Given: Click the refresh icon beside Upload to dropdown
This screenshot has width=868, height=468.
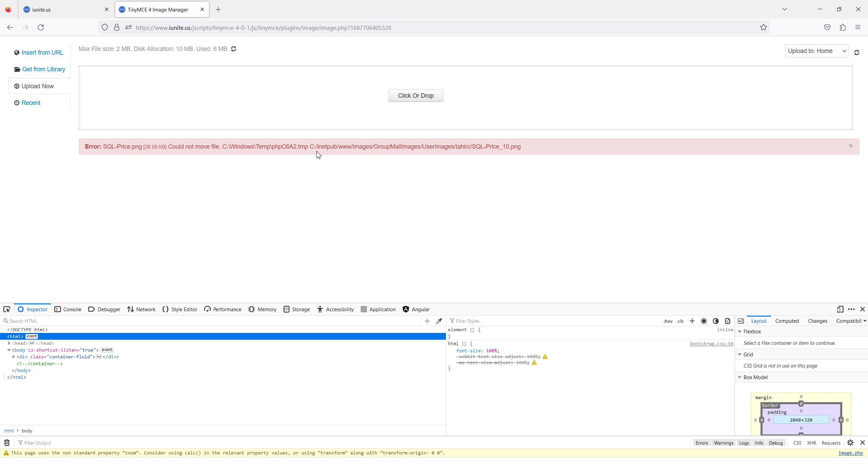Looking at the screenshot, I should (x=857, y=53).
